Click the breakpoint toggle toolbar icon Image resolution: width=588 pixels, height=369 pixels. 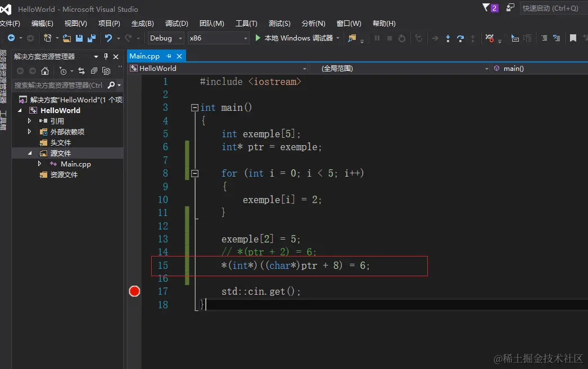click(490, 38)
